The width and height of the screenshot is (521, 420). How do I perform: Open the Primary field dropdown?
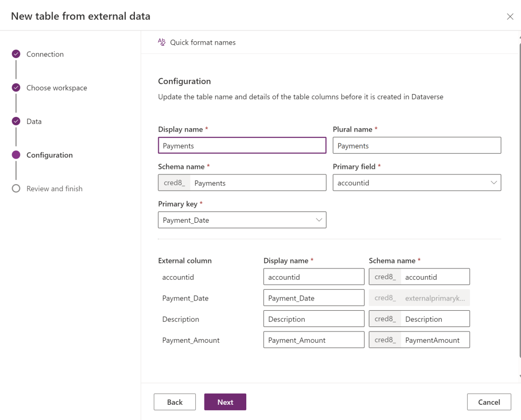point(417,183)
